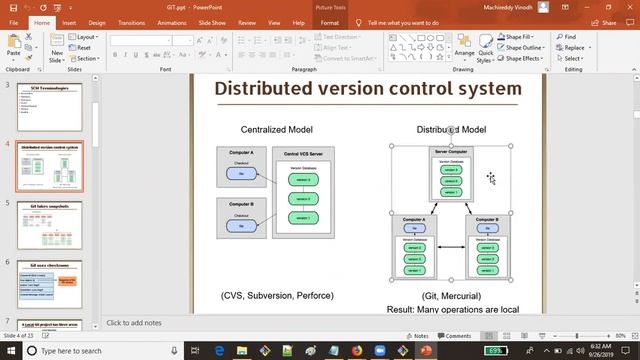The height and width of the screenshot is (360, 640).
Task: Click the Comments button in status bar
Action: tap(454, 336)
